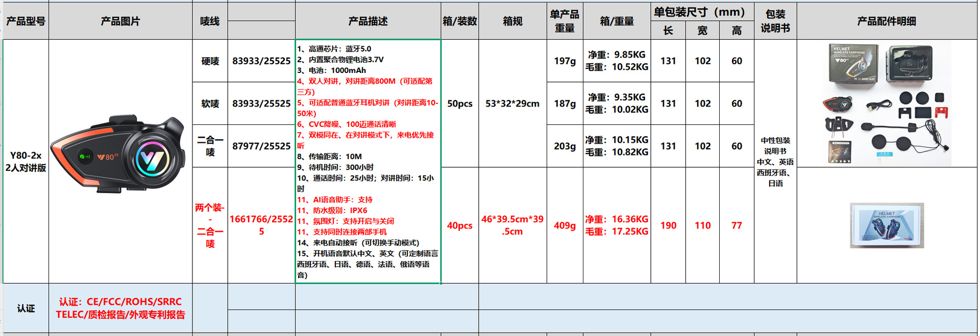Select the two-pack packaging box image

(887, 225)
